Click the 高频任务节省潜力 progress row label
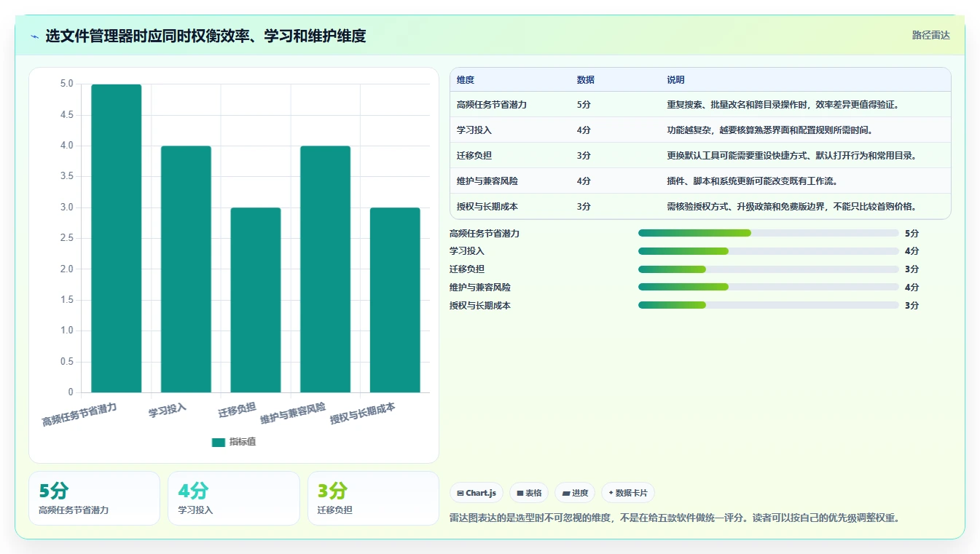This screenshot has height=554, width=980. click(x=485, y=234)
